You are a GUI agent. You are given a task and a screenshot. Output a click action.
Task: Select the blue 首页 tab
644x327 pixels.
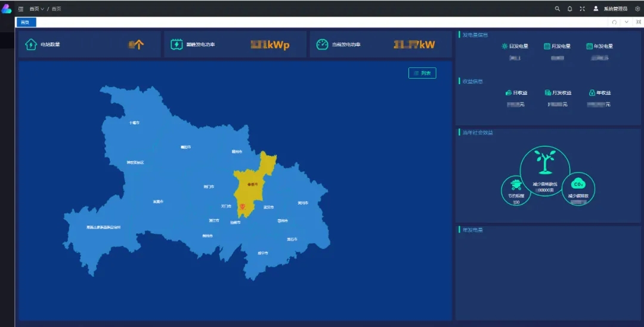click(26, 22)
